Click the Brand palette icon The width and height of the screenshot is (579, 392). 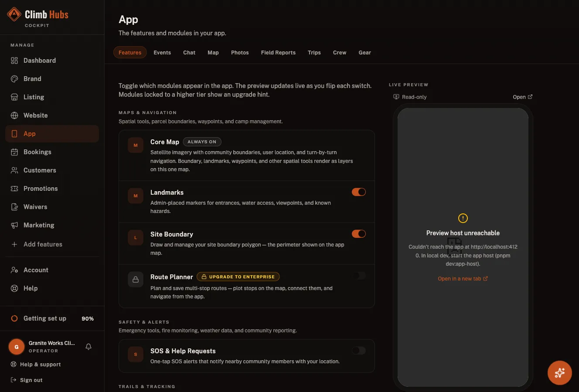(14, 79)
